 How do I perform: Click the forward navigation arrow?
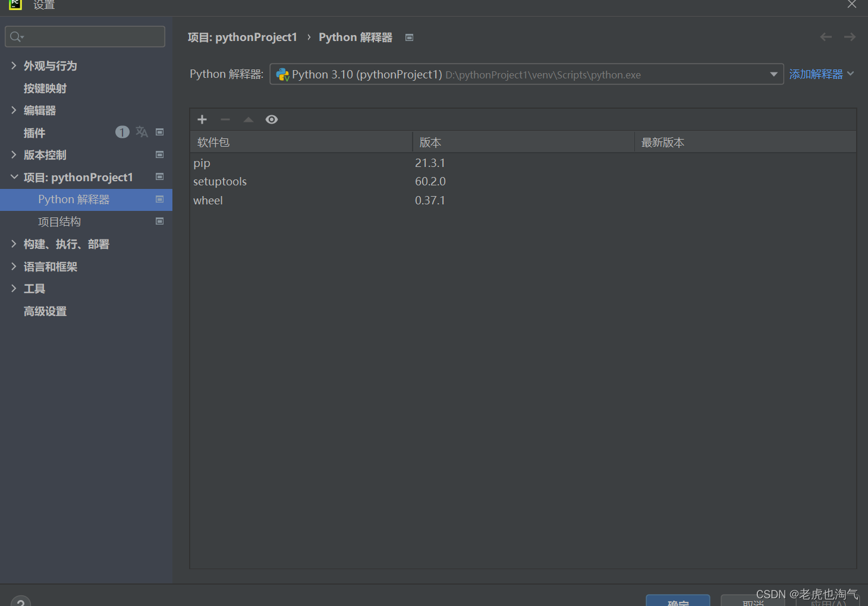(x=850, y=37)
